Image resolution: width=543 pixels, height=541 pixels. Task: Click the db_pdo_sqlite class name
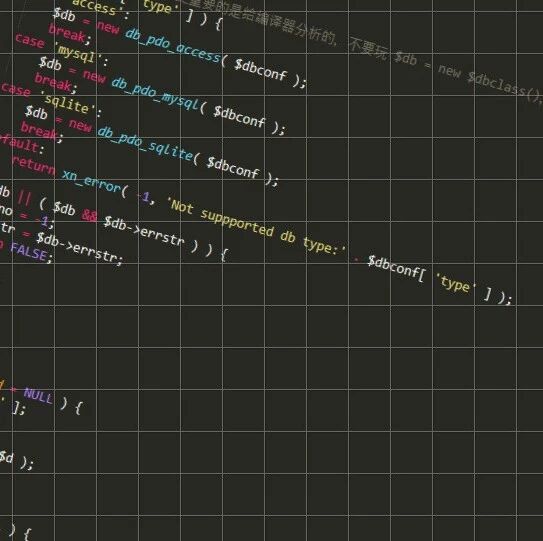(x=145, y=144)
